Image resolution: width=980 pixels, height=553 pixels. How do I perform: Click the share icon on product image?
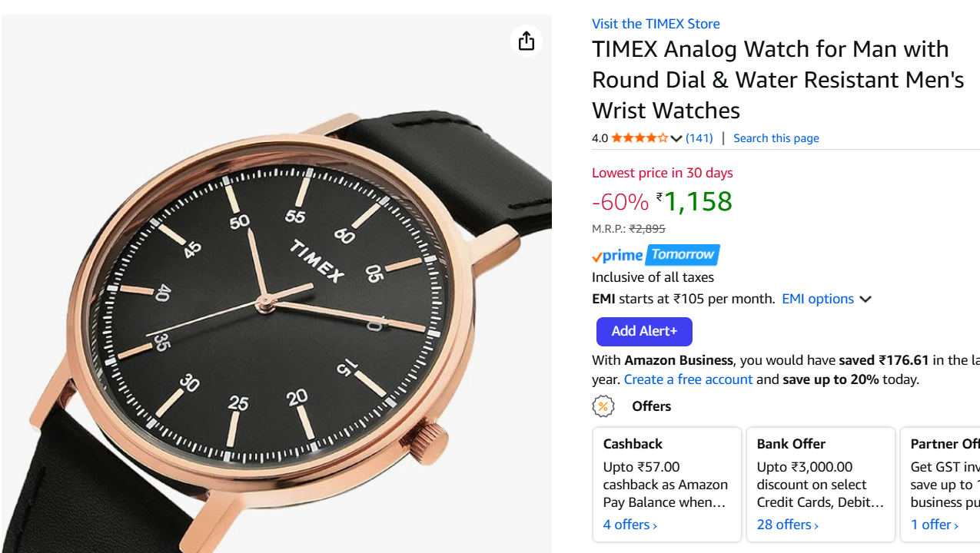[527, 41]
